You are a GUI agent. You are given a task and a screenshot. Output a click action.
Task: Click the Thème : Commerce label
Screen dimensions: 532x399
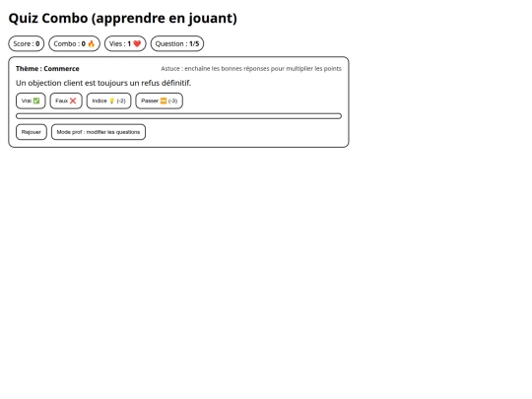point(47,69)
